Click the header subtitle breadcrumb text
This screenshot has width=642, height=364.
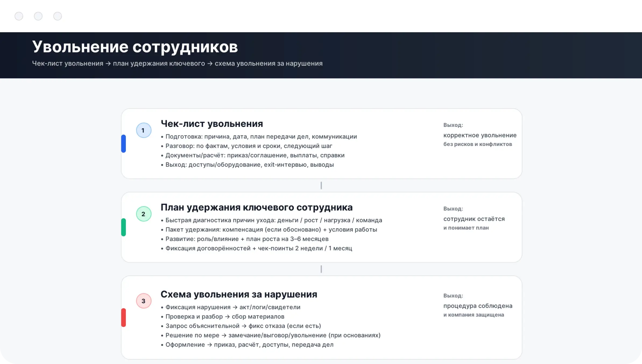[177, 63]
